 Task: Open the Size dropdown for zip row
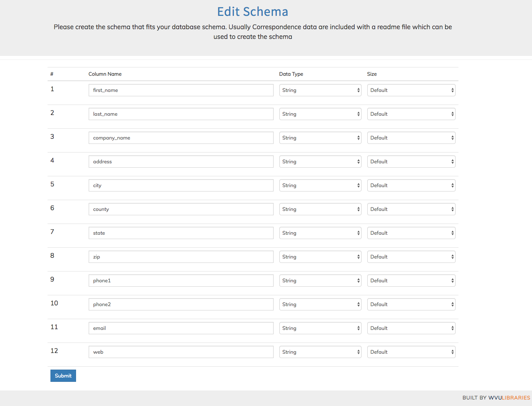click(x=411, y=256)
